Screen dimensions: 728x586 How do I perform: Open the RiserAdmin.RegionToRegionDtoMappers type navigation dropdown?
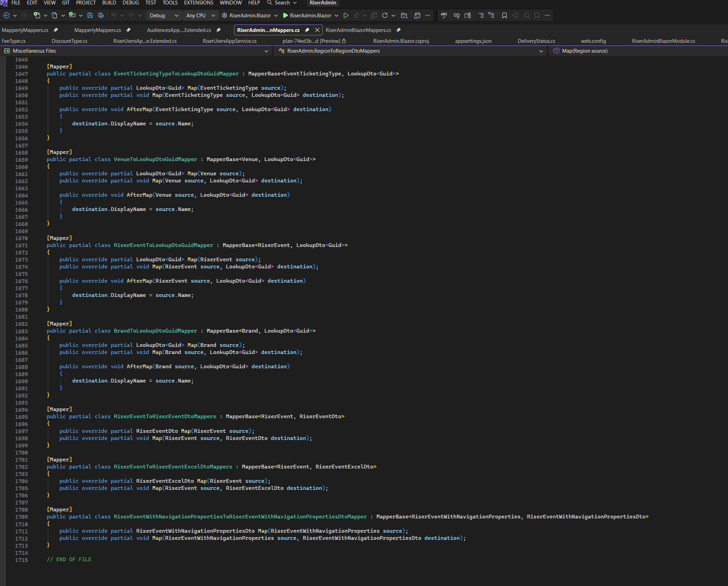click(541, 51)
